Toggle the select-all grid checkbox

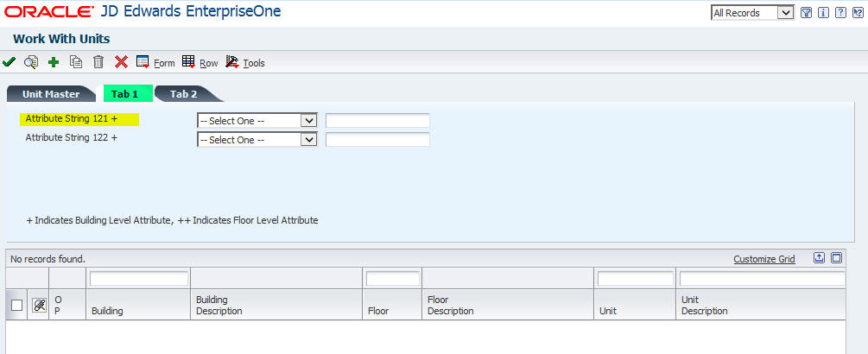17,305
